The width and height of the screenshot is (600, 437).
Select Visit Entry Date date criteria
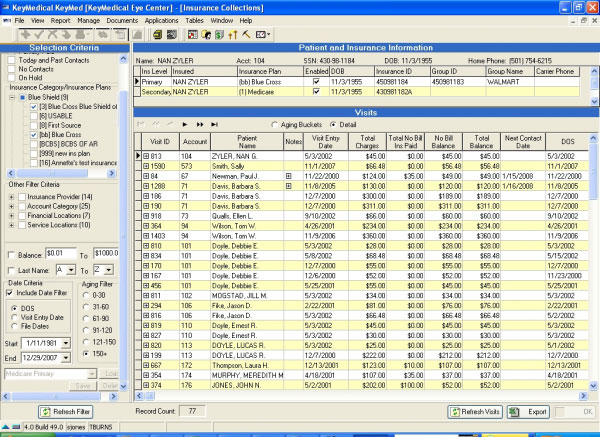15,317
